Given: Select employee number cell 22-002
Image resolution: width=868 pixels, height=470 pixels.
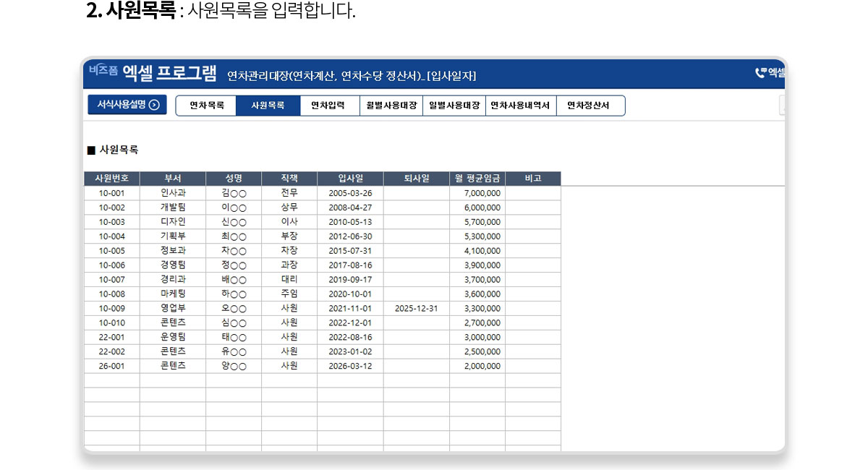Looking at the screenshot, I should coord(112,351).
